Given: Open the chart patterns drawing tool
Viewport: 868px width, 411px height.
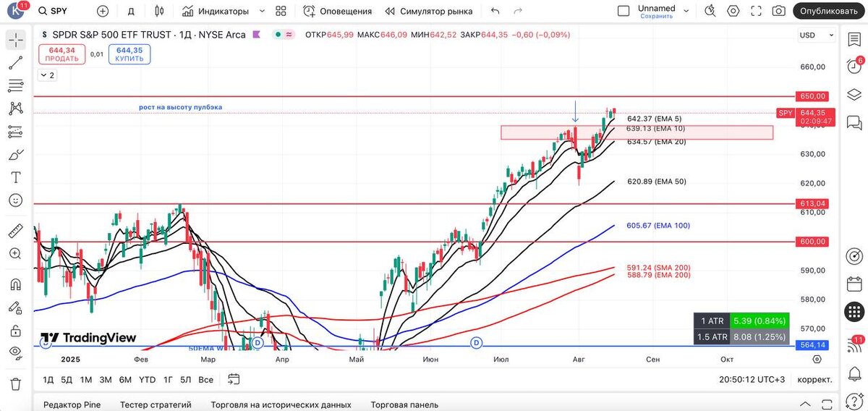Looking at the screenshot, I should point(16,109).
